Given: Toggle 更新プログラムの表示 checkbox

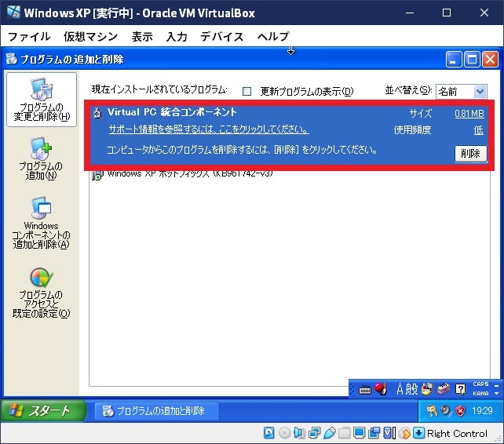Looking at the screenshot, I should [247, 92].
